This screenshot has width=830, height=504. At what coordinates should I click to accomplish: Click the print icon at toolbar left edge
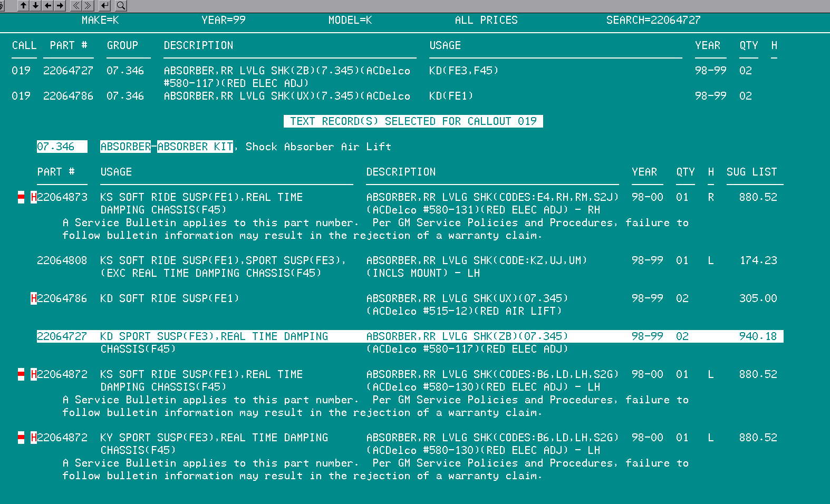point(2,6)
